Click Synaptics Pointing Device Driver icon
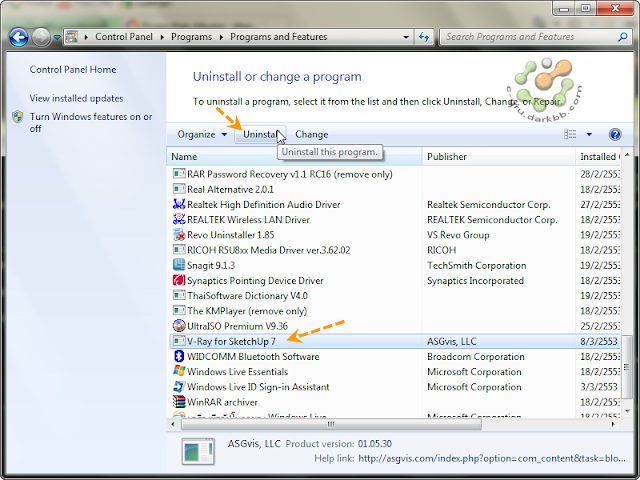The height and width of the screenshot is (480, 640). (179, 280)
